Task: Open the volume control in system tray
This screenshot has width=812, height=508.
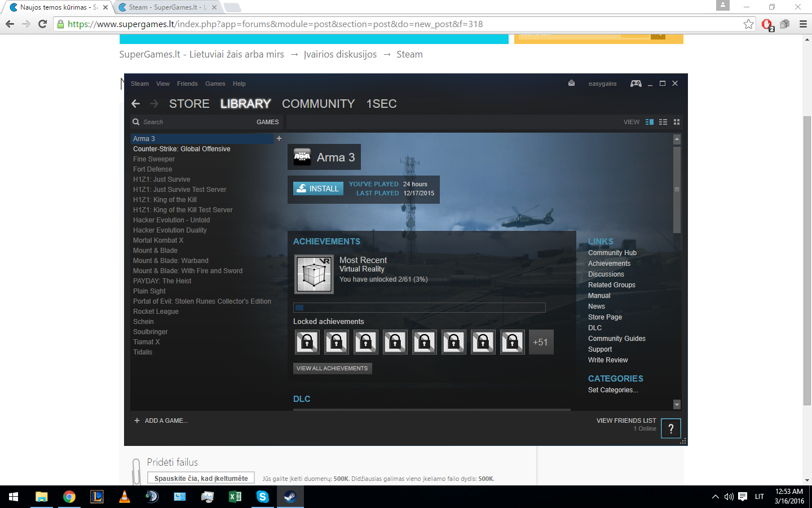Action: point(729,497)
